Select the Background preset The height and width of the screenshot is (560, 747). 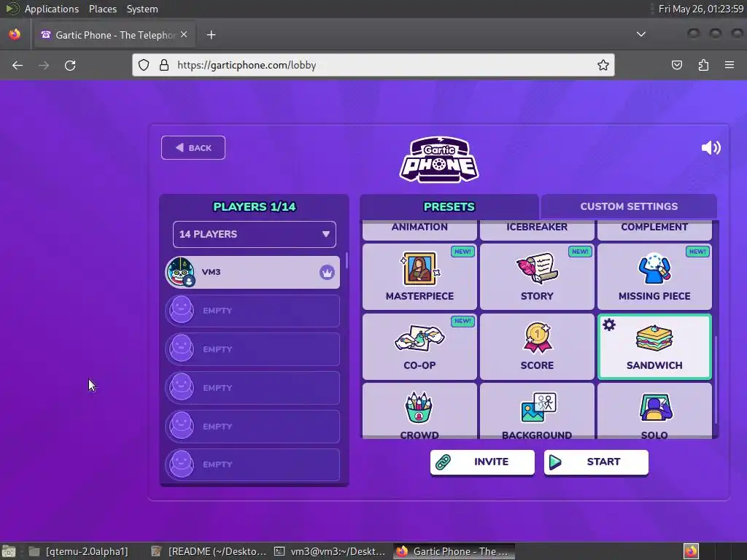click(537, 411)
